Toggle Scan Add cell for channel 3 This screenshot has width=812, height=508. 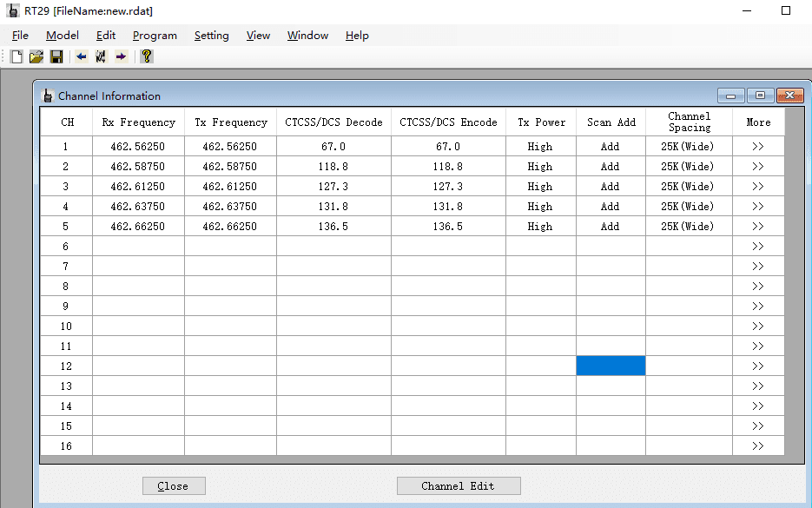click(x=610, y=187)
